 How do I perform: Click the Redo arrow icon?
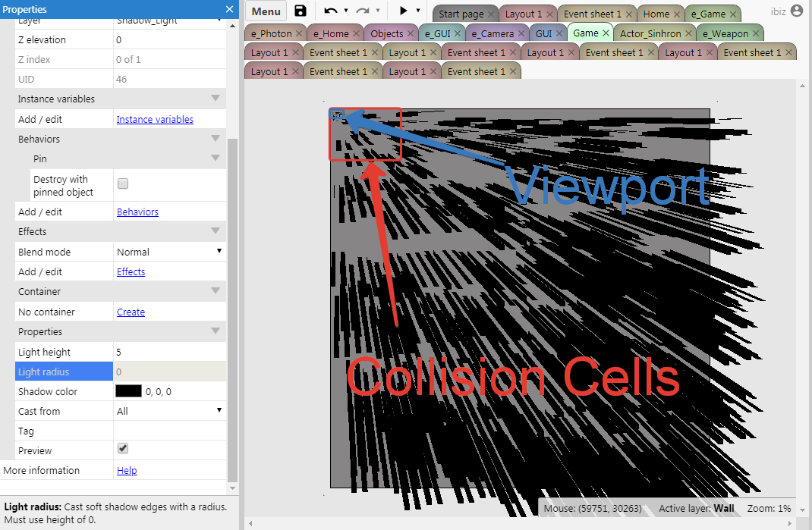click(363, 11)
